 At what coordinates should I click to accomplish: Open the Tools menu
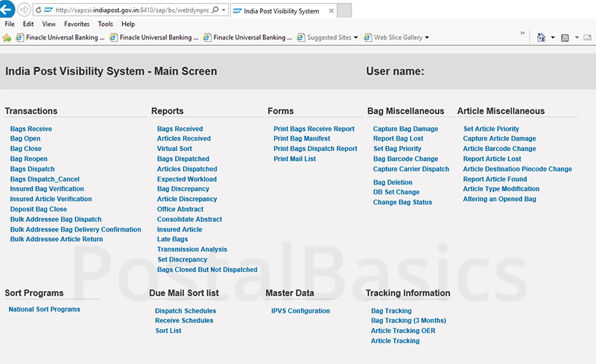tap(105, 24)
